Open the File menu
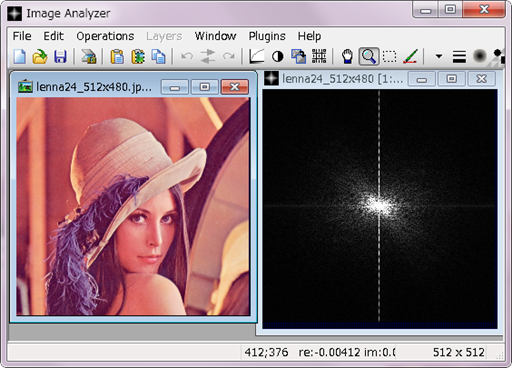This screenshot has width=512, height=368. pos(22,36)
